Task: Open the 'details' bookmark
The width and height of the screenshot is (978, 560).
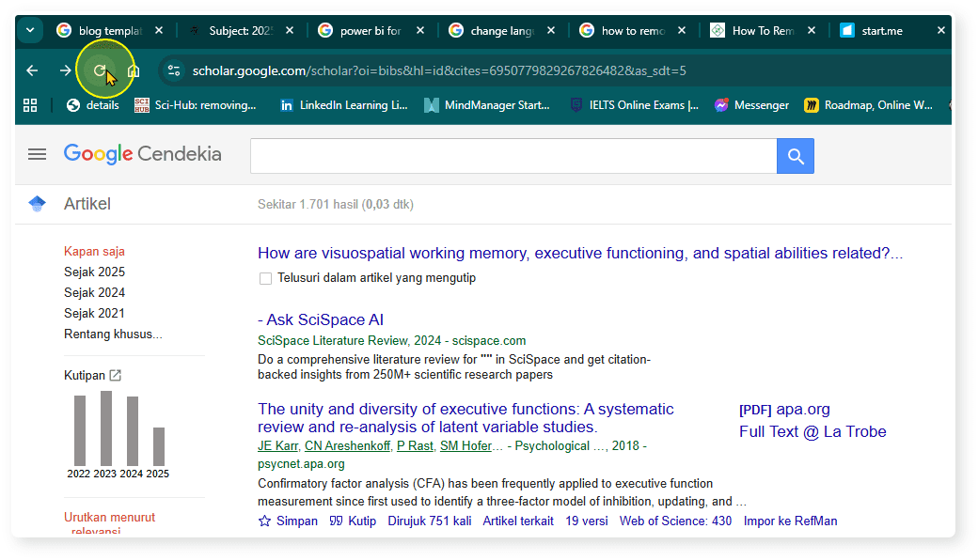Action: [92, 105]
